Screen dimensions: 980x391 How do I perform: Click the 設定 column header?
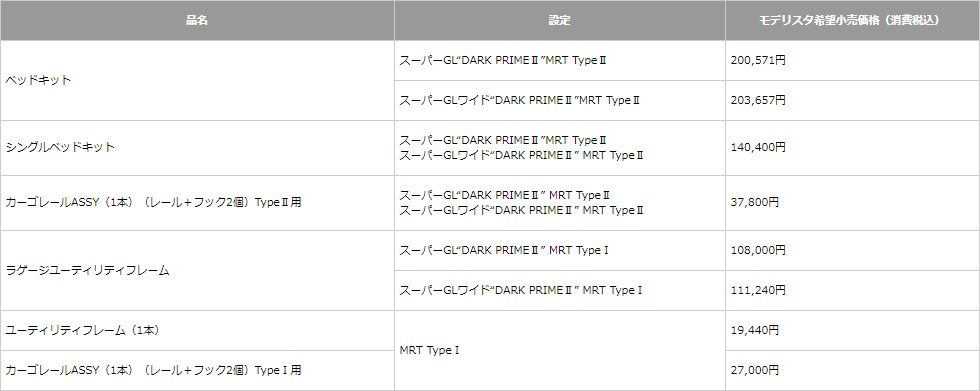click(x=559, y=21)
